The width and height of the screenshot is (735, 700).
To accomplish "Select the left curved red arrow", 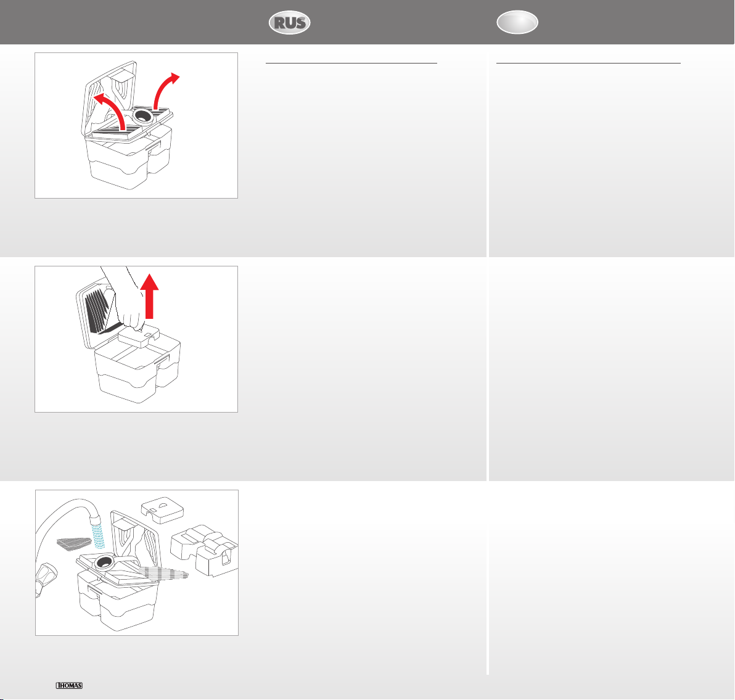I will click(x=110, y=110).
